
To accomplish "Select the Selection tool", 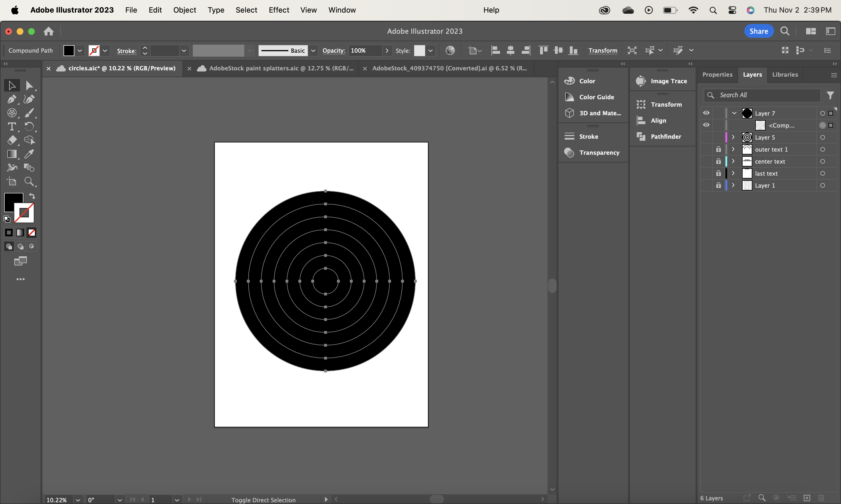I will (12, 85).
